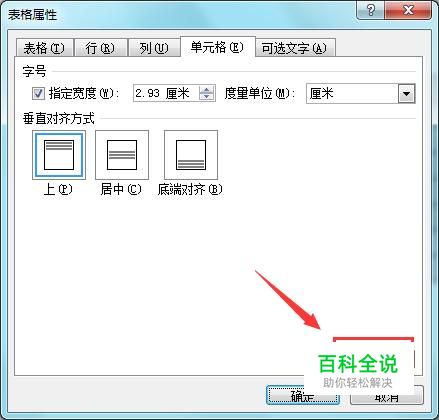Close the 表格属性 dialog
Viewport: 439px width, 420px height.
(x=408, y=10)
